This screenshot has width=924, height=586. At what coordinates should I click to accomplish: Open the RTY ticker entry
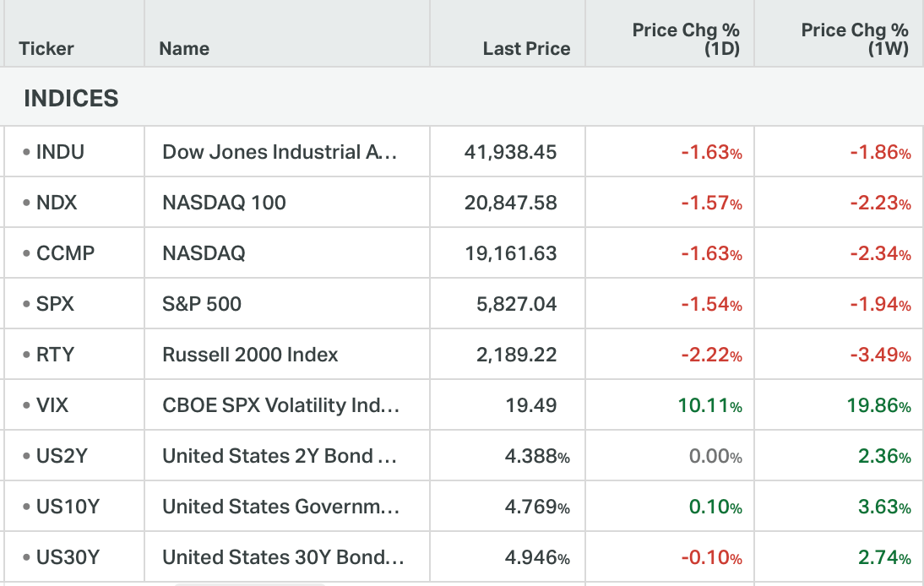pyautogui.click(x=55, y=355)
